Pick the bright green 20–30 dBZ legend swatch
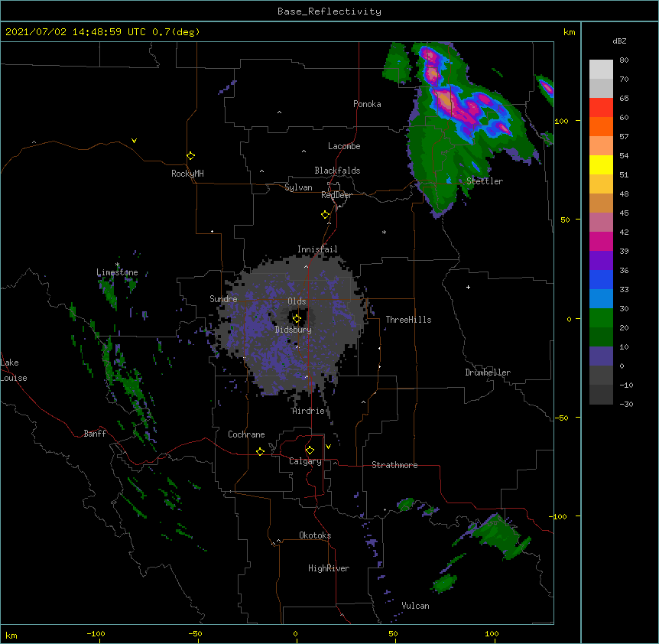 coord(601,318)
